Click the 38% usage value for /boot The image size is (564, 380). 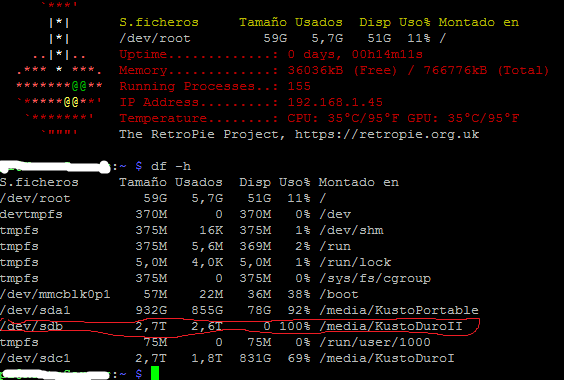click(299, 294)
